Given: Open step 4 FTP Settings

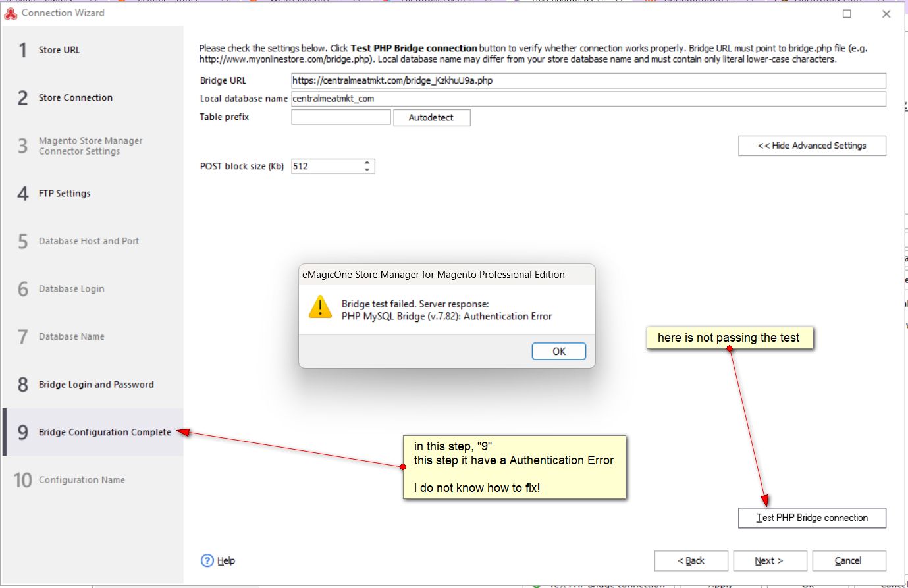Looking at the screenshot, I should click(93, 194).
